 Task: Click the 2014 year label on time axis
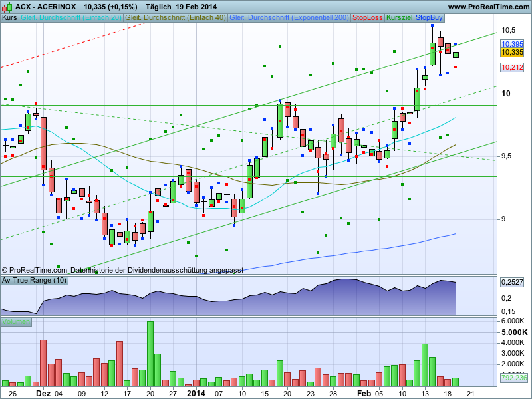point(196,394)
